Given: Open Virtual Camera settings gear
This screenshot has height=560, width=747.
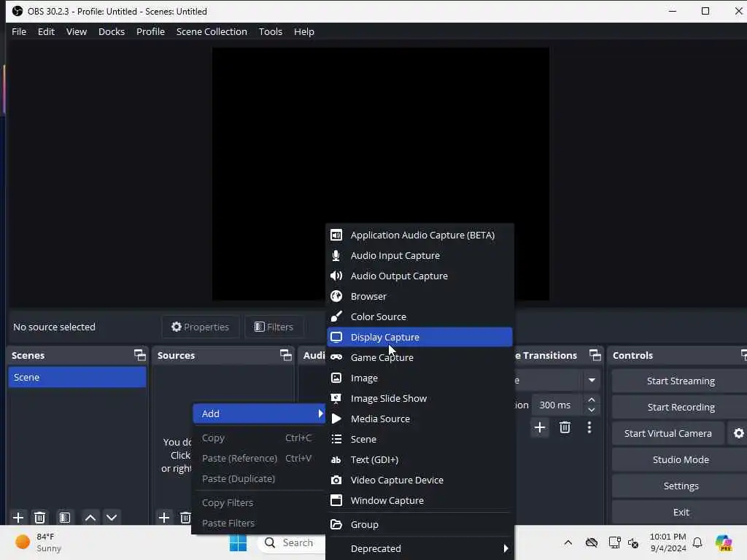Looking at the screenshot, I should [738, 433].
